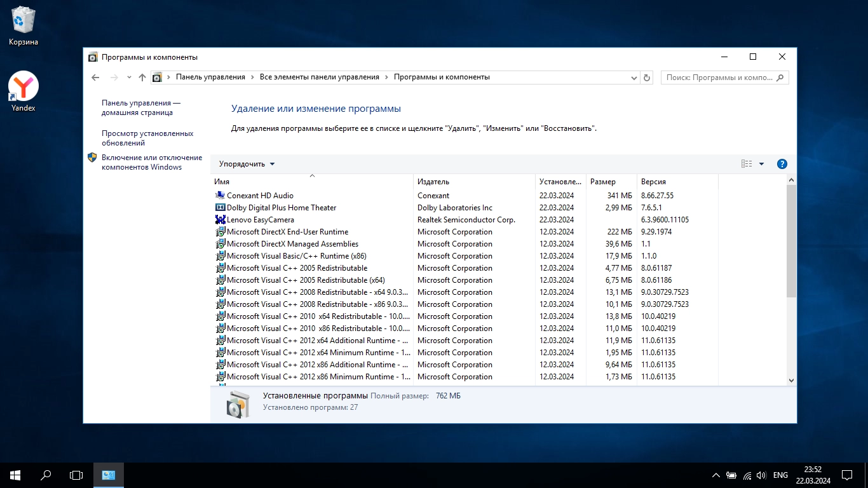Open Task View on taskbar
Screen dimensions: 868x488
[x=76, y=475]
